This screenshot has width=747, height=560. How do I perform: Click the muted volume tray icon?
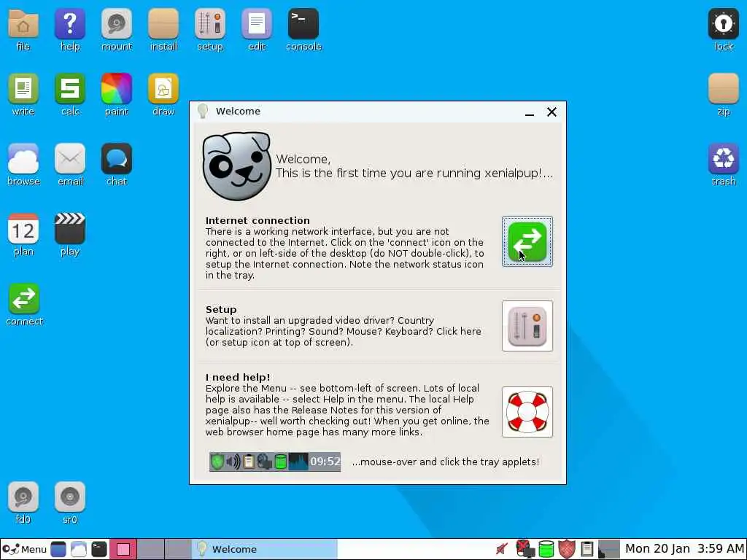tap(501, 549)
